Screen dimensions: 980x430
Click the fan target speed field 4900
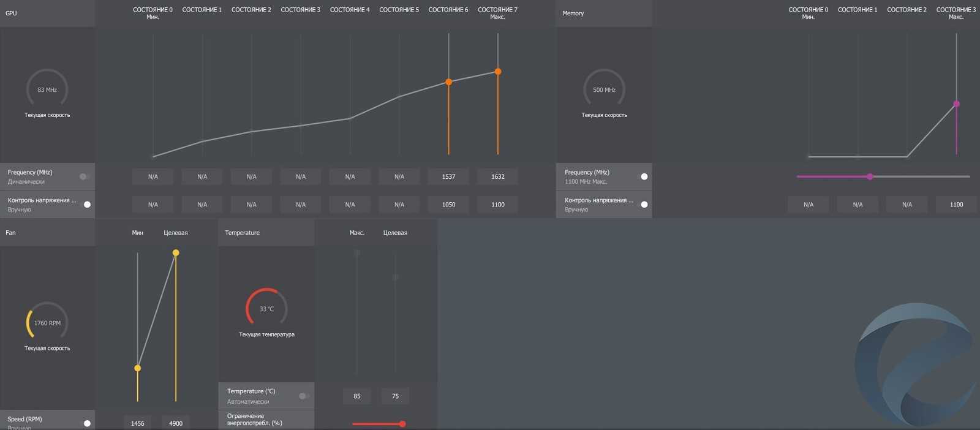pos(176,423)
